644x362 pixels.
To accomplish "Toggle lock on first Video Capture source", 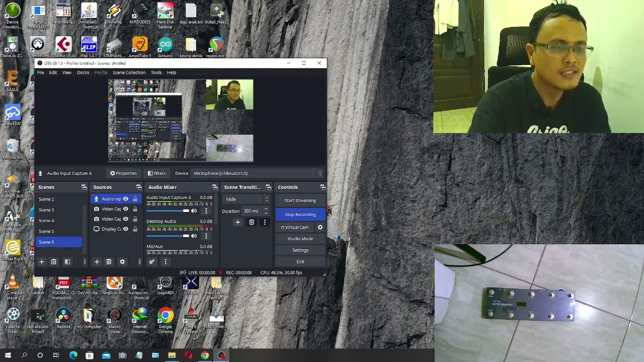I will 135,209.
